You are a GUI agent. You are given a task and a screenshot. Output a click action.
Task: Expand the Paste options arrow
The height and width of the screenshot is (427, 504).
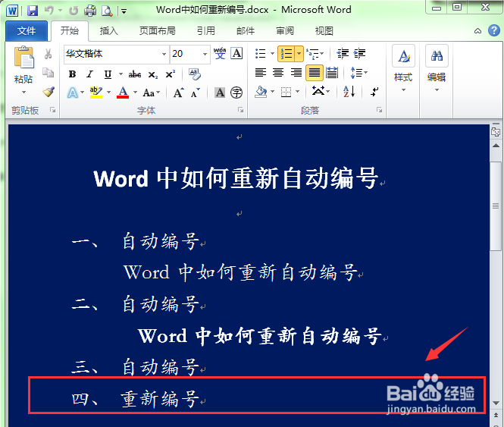pyautogui.click(x=23, y=93)
